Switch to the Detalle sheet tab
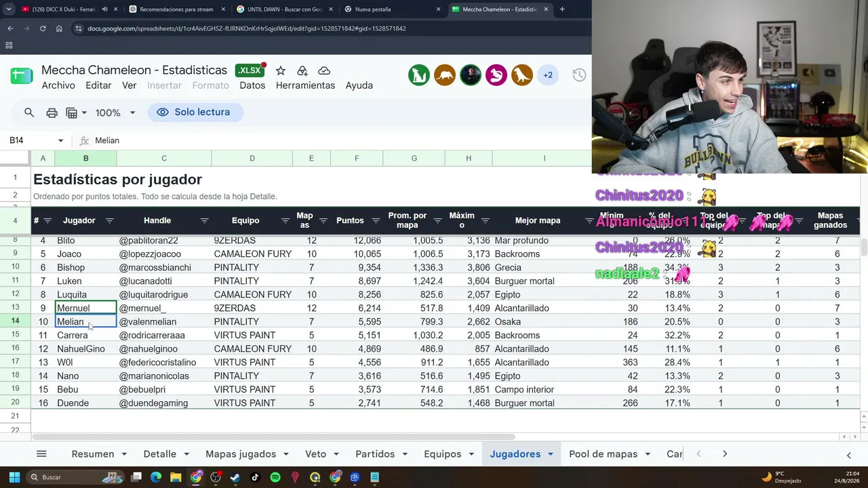 click(x=160, y=454)
